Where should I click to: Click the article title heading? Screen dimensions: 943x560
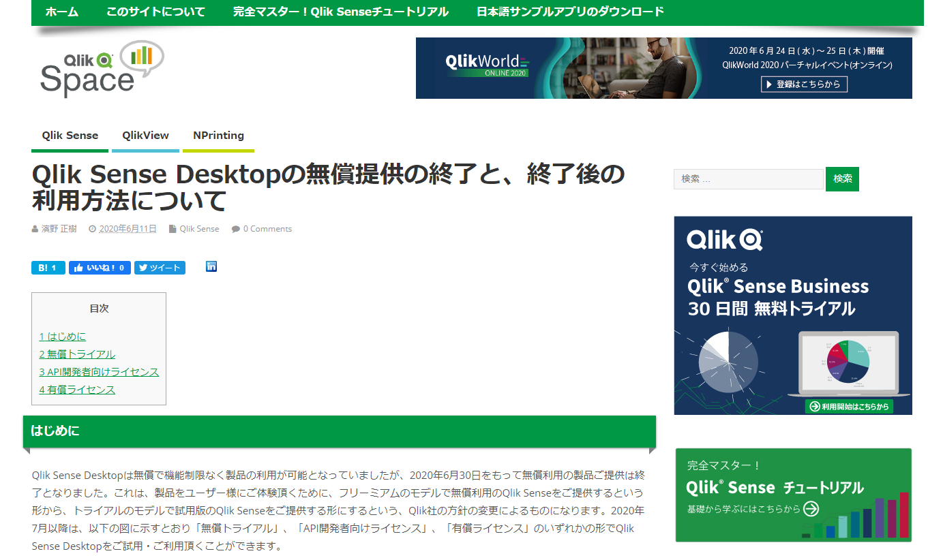tap(329, 188)
